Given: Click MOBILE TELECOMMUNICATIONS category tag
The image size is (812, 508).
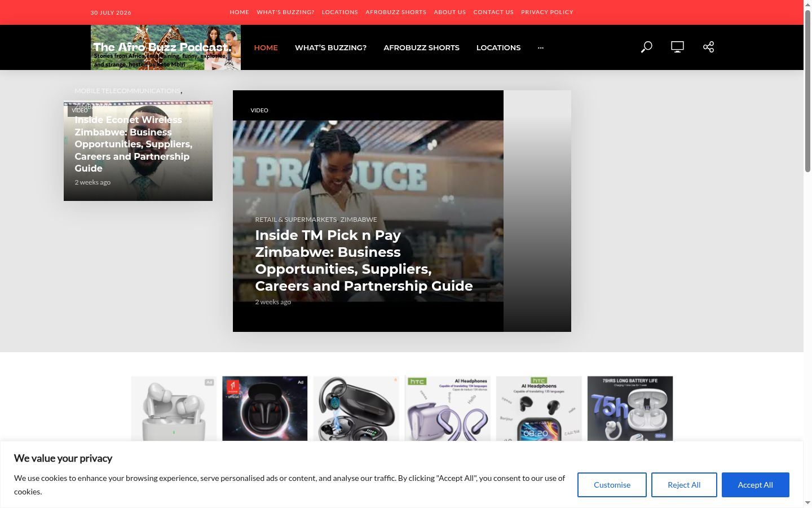Looking at the screenshot, I should click(x=127, y=90).
